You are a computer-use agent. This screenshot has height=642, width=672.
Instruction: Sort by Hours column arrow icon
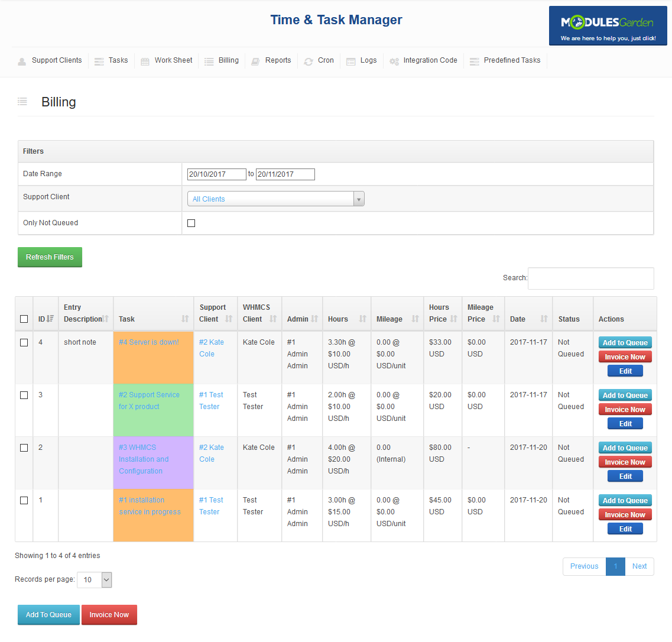[362, 319]
